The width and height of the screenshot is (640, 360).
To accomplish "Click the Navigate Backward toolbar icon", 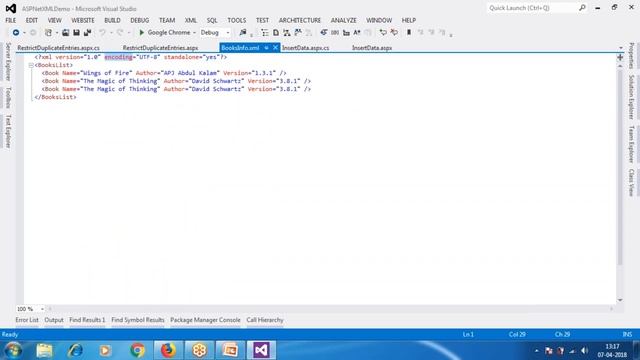I will point(16,33).
